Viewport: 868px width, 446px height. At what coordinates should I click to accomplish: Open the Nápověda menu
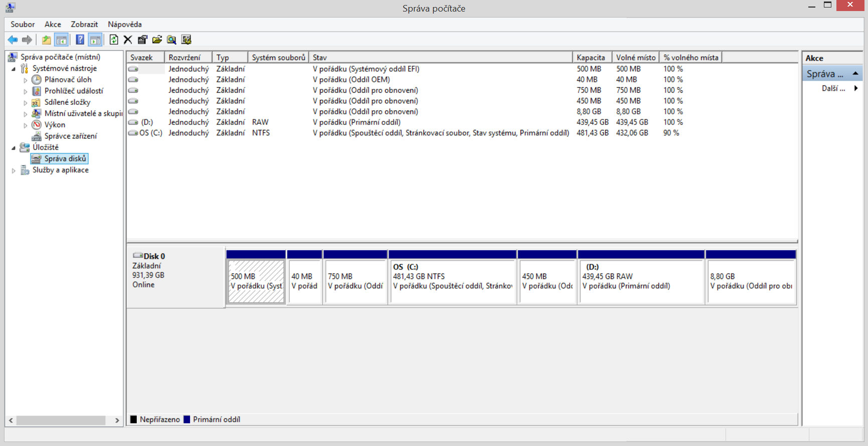tap(124, 24)
